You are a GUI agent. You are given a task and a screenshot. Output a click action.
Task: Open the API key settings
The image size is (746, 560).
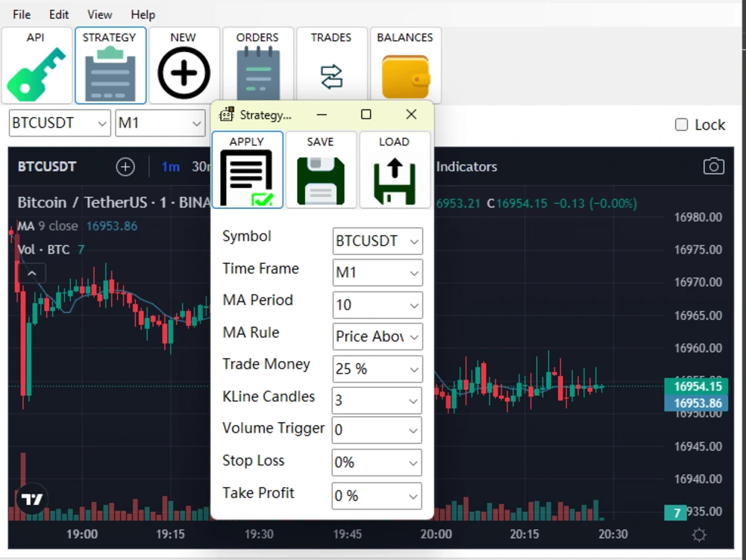point(37,66)
